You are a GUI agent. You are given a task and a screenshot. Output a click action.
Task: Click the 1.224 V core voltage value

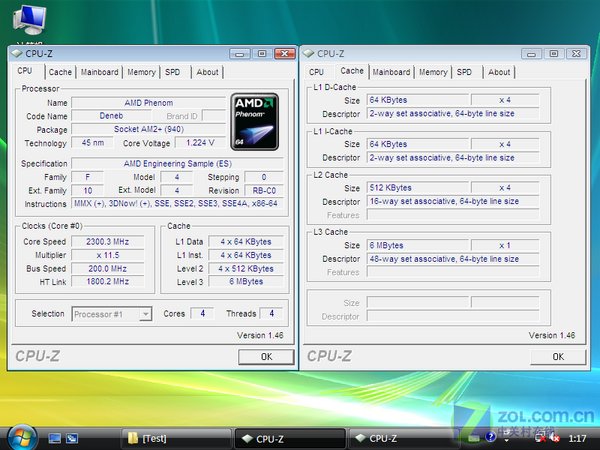tap(200, 143)
